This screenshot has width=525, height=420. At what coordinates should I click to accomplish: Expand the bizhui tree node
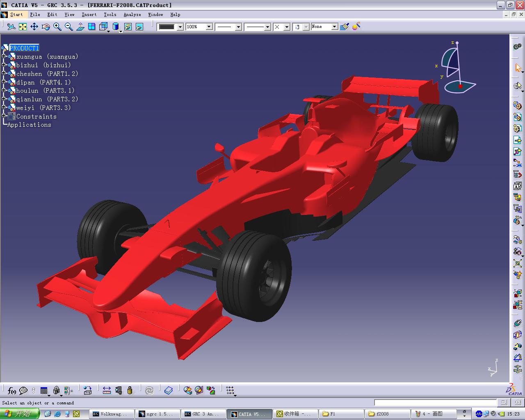click(4, 65)
